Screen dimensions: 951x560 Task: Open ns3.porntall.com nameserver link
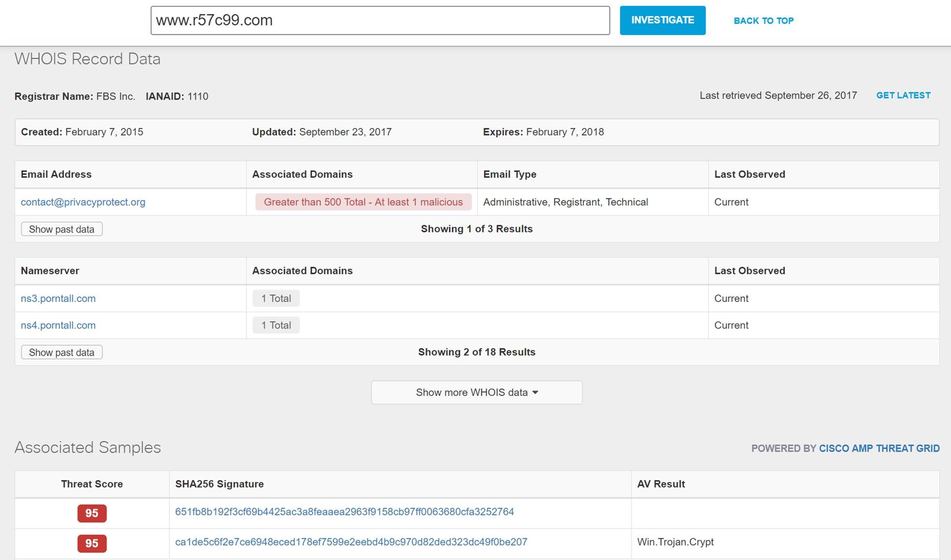tap(58, 298)
